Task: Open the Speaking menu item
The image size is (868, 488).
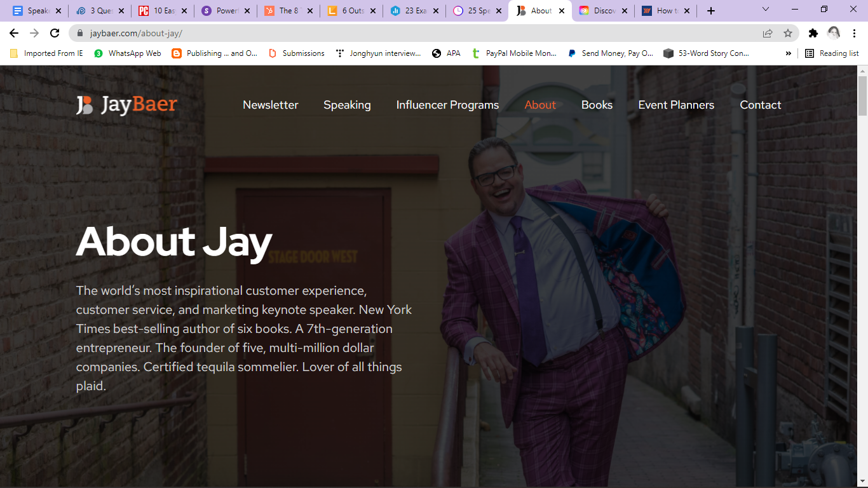Action: [x=347, y=105]
